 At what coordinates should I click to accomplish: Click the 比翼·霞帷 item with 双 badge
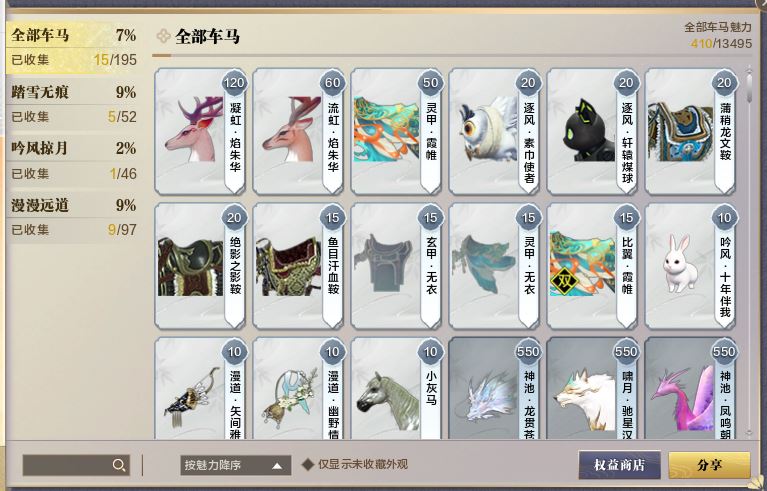(592, 266)
